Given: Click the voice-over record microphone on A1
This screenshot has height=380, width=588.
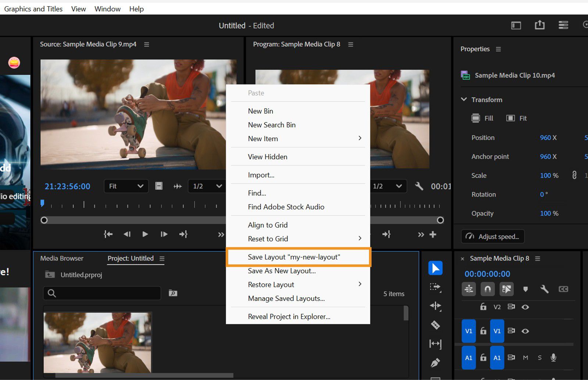Looking at the screenshot, I should pyautogui.click(x=554, y=358).
